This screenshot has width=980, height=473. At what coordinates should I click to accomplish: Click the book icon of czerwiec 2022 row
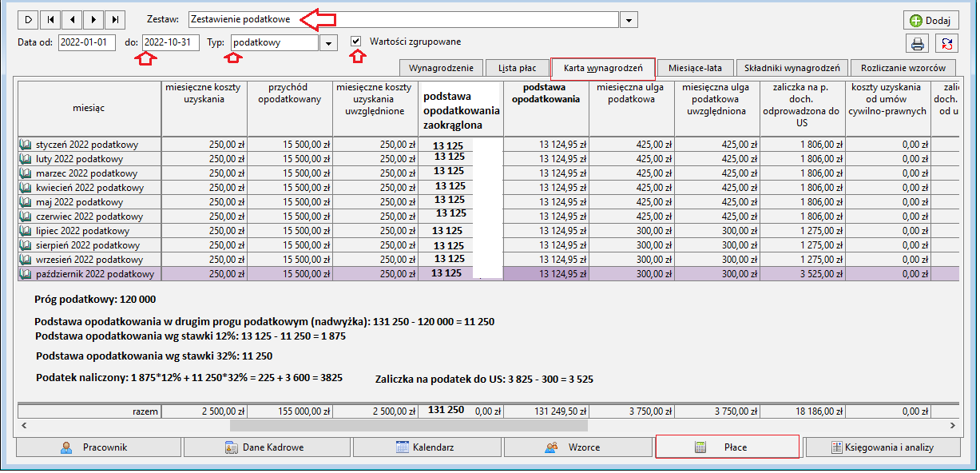pos(26,217)
